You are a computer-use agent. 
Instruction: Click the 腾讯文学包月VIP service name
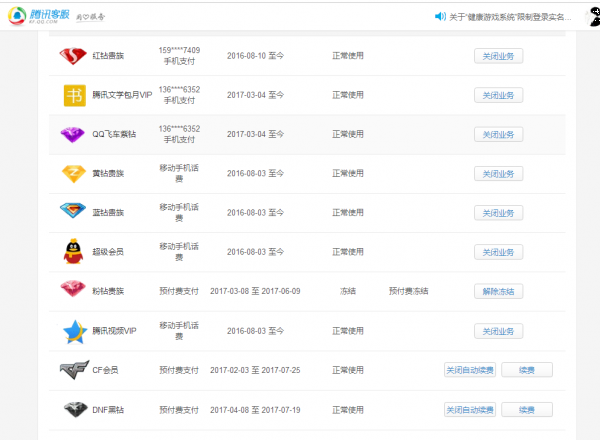click(x=122, y=95)
